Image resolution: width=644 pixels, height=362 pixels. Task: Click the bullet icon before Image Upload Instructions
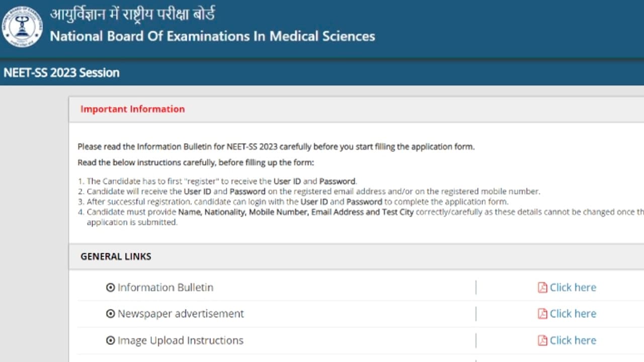110,340
